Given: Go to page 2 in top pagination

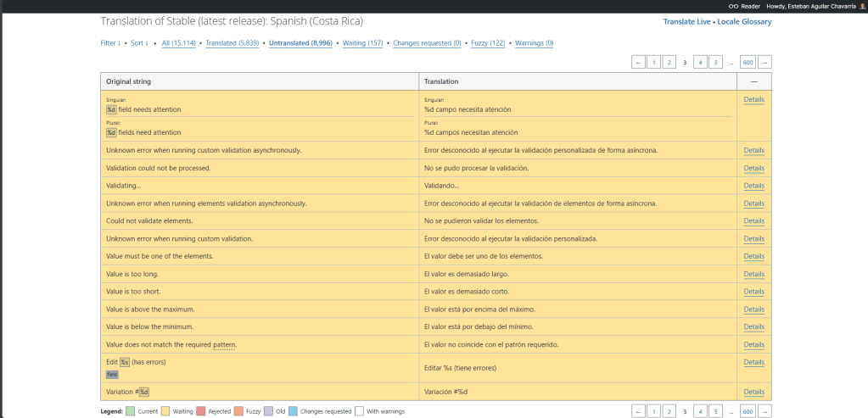Looking at the screenshot, I should pos(669,63).
